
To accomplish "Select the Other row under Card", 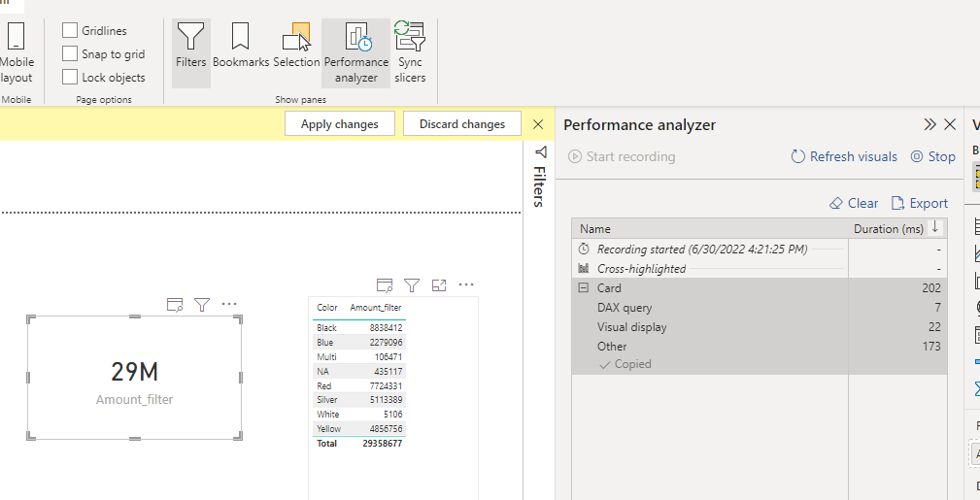I will 760,347.
